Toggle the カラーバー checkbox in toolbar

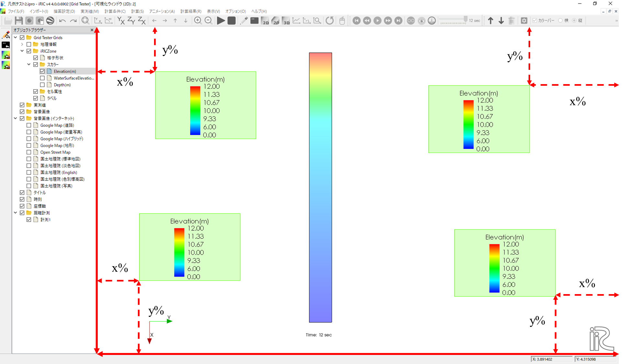coord(535,20)
